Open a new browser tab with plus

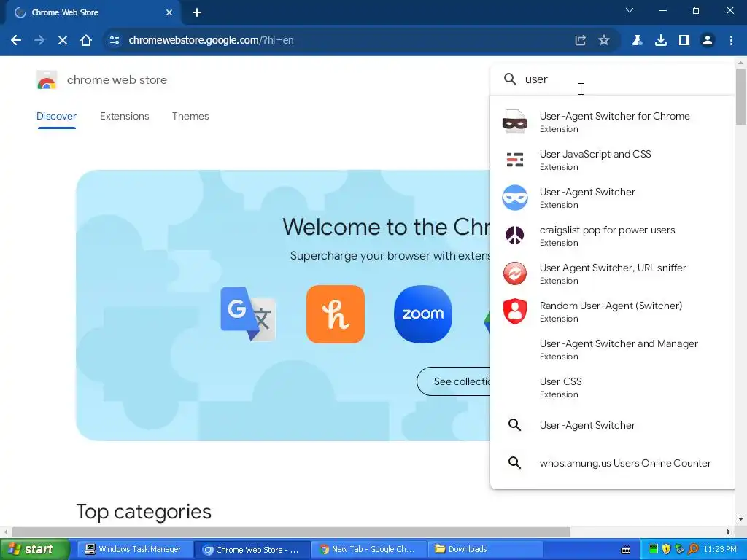pos(197,13)
